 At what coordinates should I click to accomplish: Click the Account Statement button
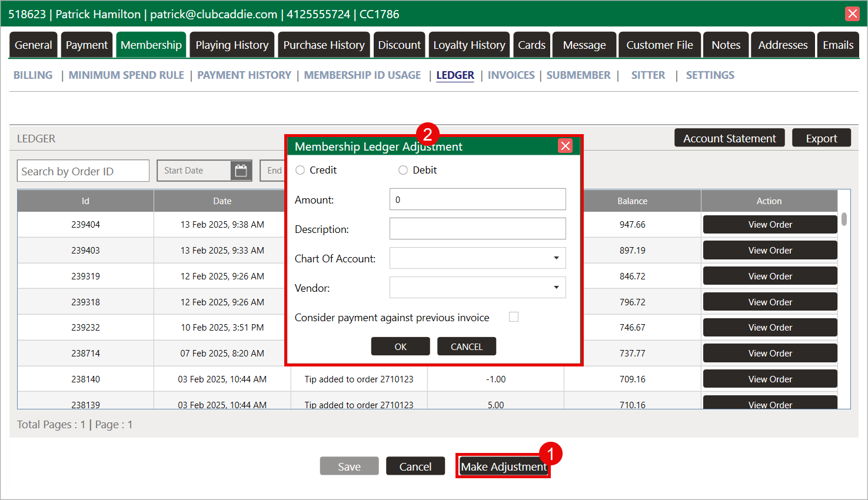click(729, 138)
